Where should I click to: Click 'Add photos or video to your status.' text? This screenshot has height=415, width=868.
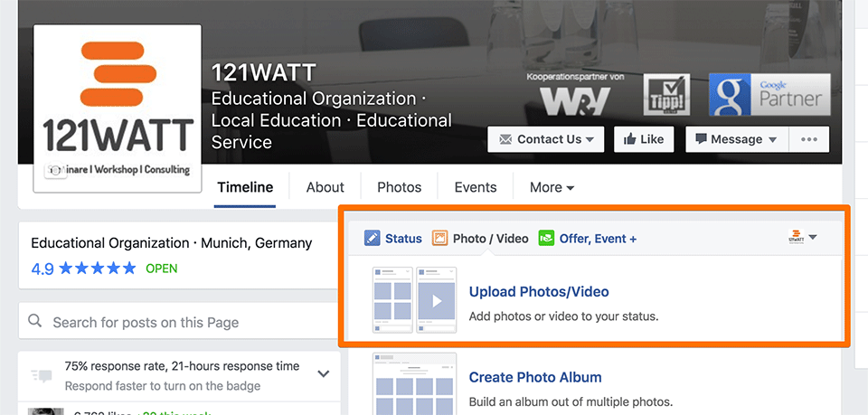pos(563,317)
